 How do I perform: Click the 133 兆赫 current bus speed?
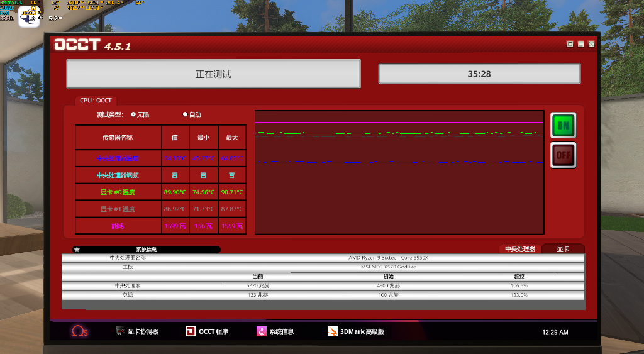[x=258, y=295]
